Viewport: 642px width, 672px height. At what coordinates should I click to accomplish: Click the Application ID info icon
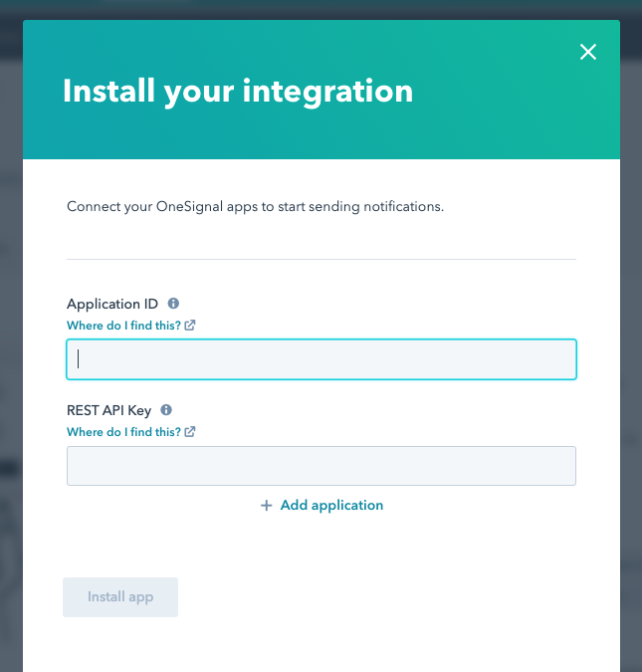click(x=173, y=304)
